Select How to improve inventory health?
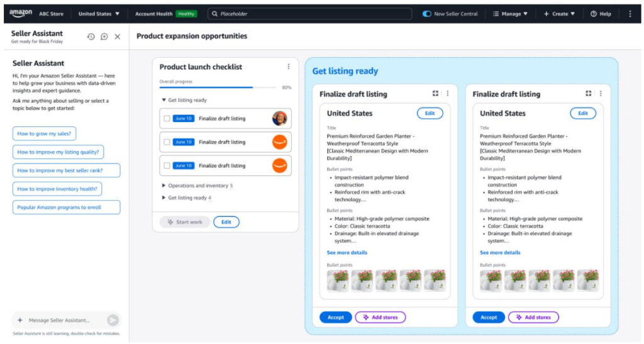 57,189
